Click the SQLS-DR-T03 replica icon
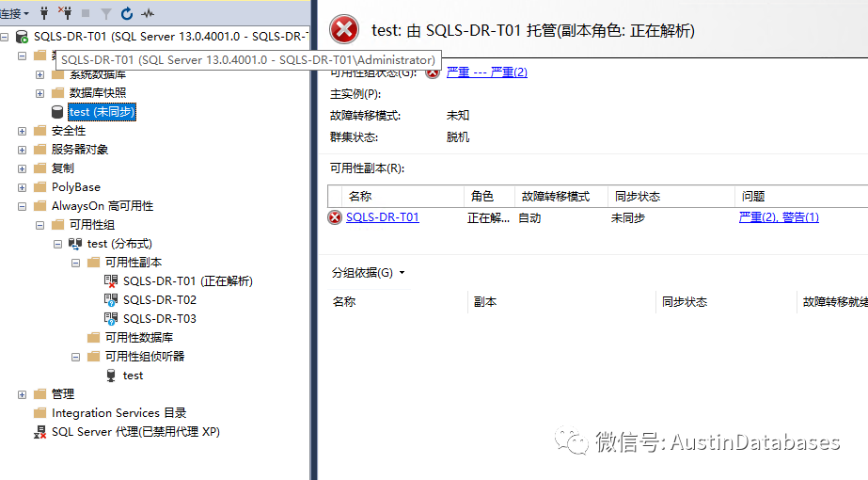This screenshot has width=868, height=480. pos(111,319)
